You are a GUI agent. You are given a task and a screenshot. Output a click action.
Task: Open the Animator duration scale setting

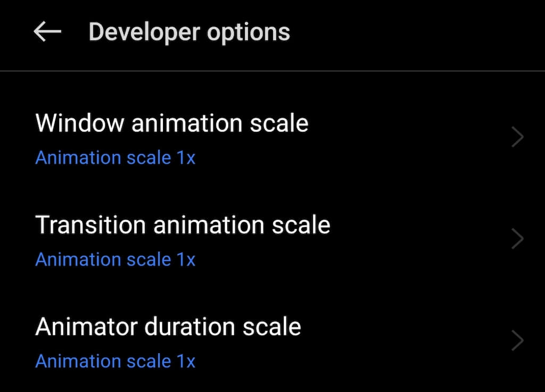click(168, 327)
